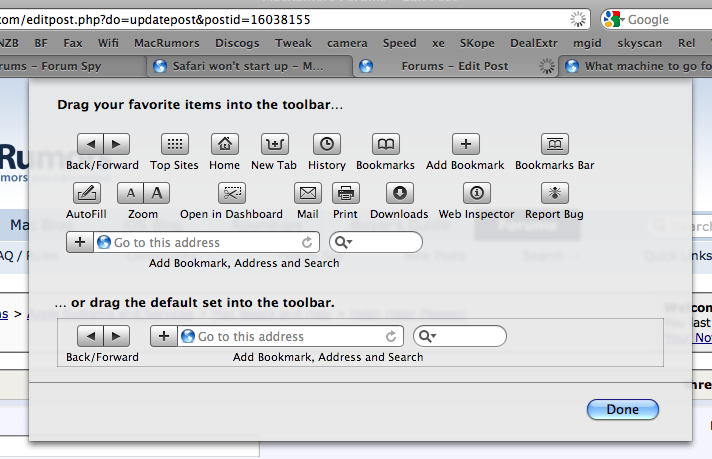The width and height of the screenshot is (712, 459).
Task: Switch to the Safari won't start up tab
Action: 250,66
